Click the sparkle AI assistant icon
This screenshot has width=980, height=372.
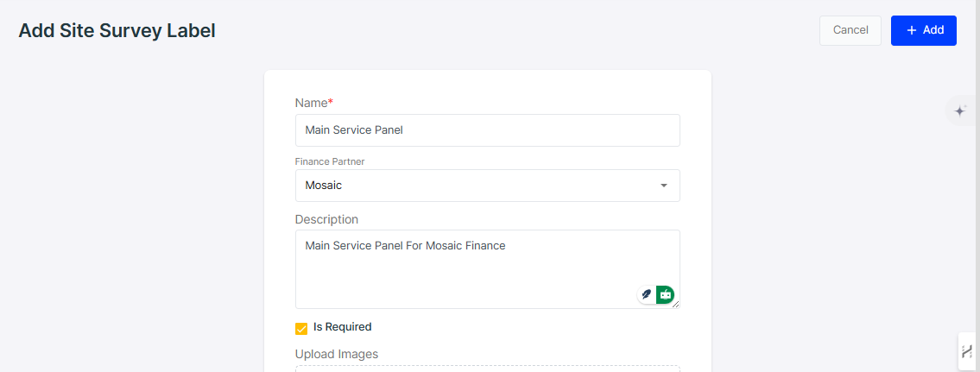coord(960,112)
